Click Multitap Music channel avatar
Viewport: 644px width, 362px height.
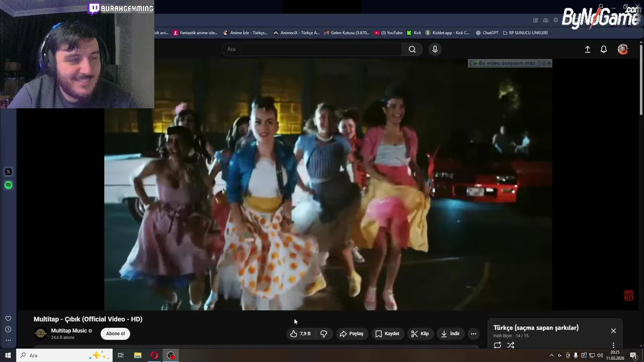click(40, 333)
